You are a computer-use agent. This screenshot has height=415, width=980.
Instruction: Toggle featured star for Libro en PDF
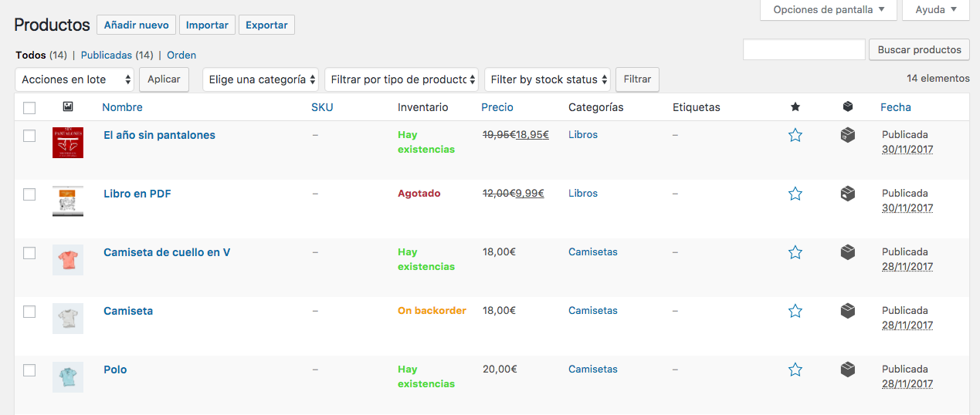795,194
